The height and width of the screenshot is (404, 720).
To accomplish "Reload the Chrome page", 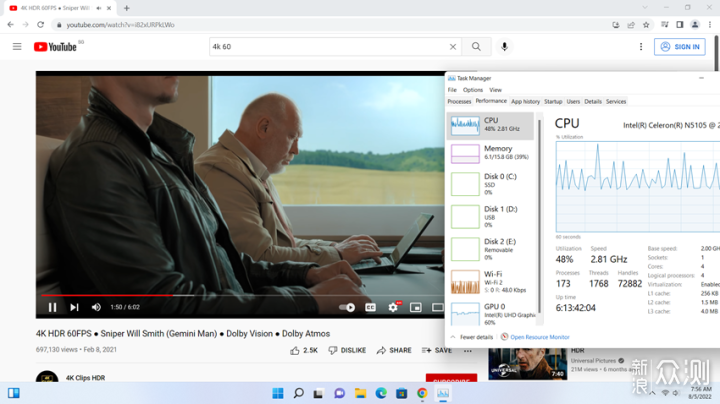I will point(40,25).
